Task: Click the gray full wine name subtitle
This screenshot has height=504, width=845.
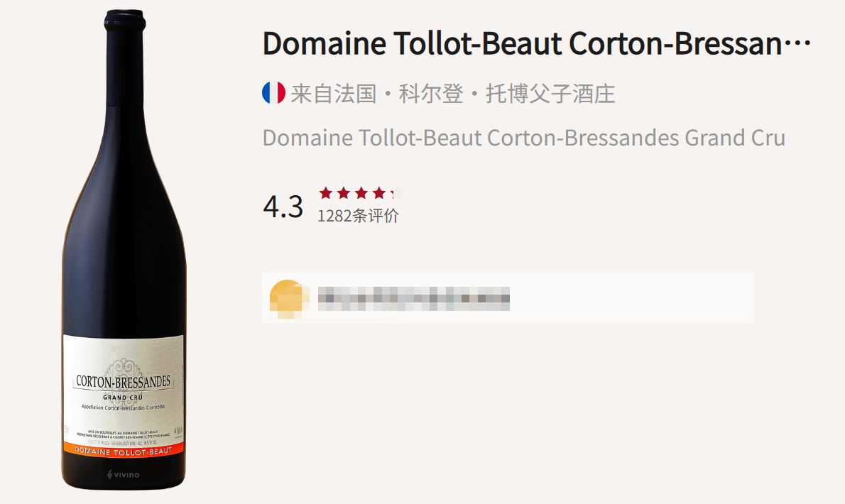Action: coord(523,137)
